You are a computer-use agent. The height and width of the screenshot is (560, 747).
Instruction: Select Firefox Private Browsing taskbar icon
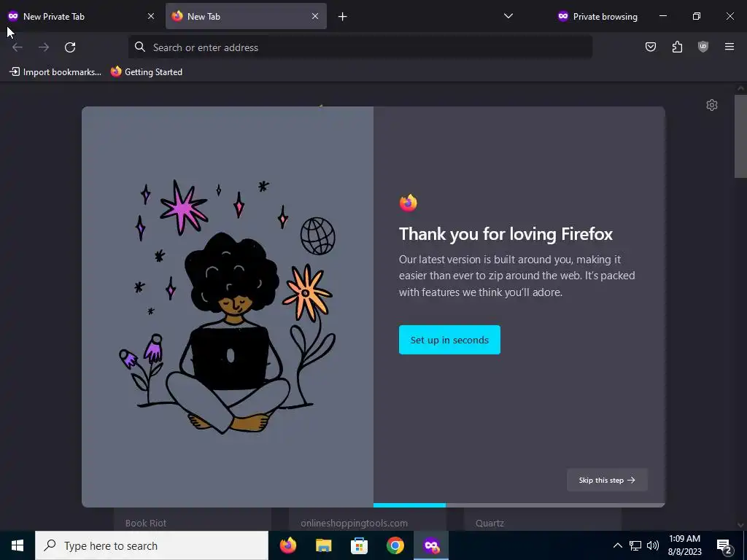coord(431,545)
